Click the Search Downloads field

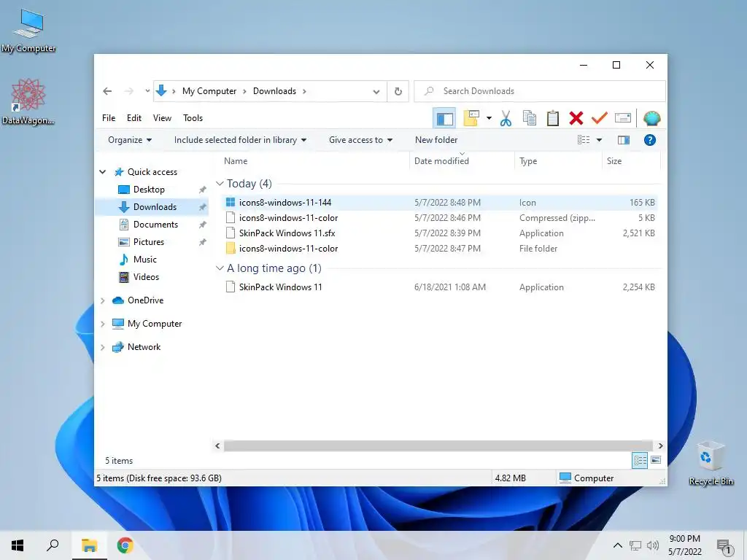[539, 91]
